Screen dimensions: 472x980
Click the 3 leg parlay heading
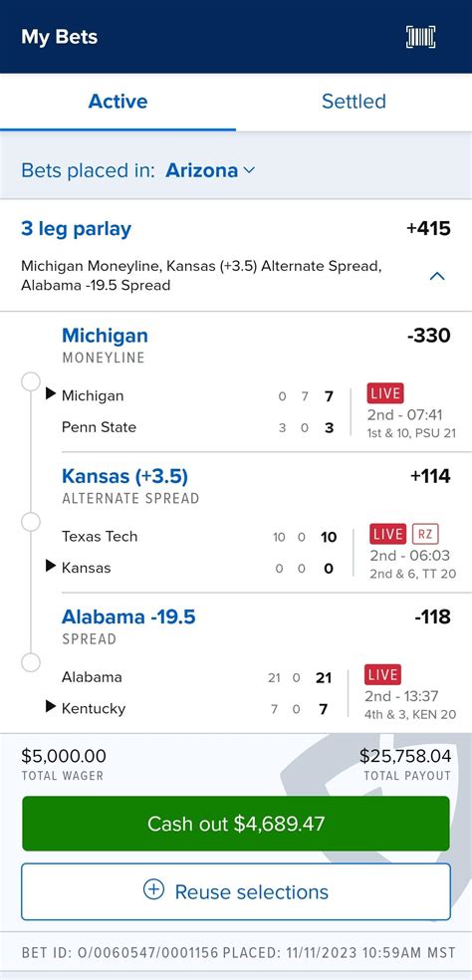(77, 229)
